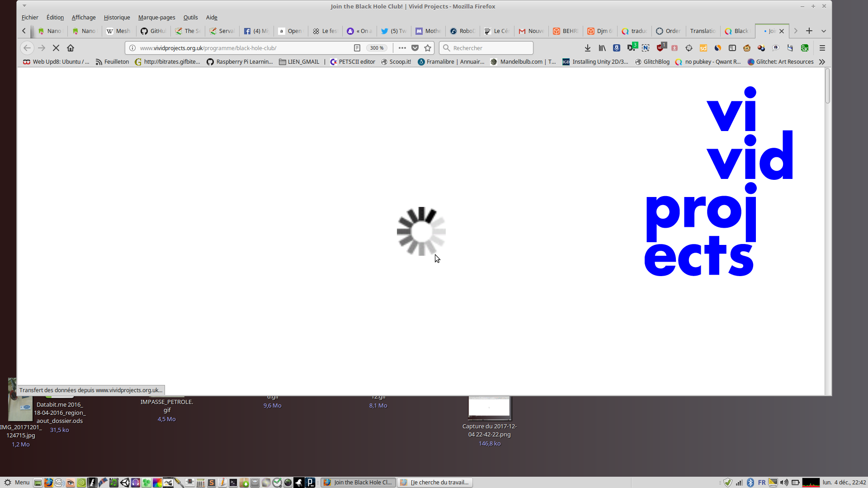Stop loading the page
This screenshot has height=488, width=868.
tap(56, 48)
